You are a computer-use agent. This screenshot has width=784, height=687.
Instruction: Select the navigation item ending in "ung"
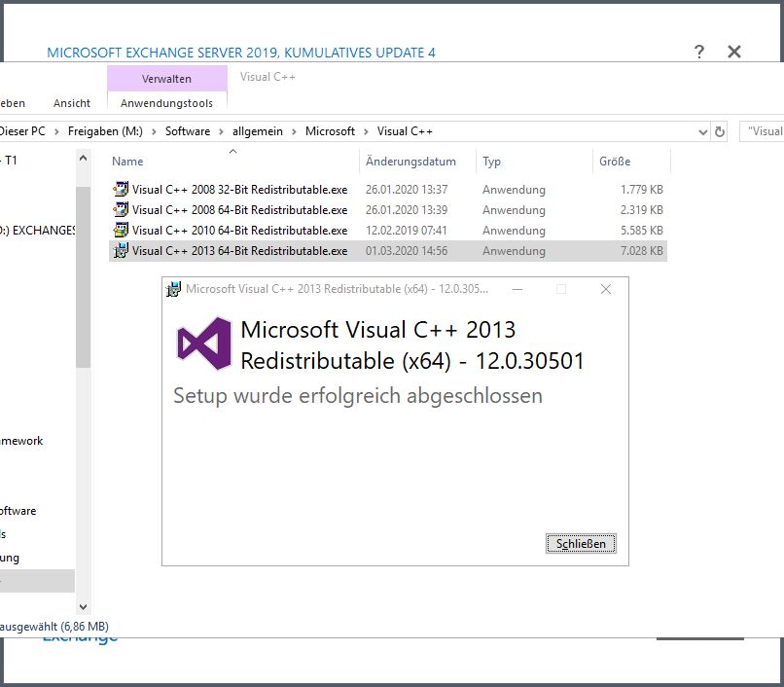(x=10, y=558)
